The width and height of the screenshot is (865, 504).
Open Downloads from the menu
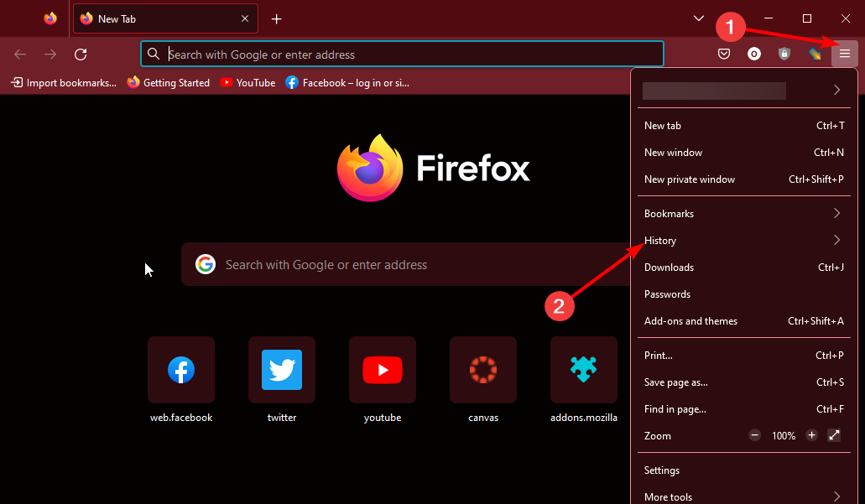(743, 268)
